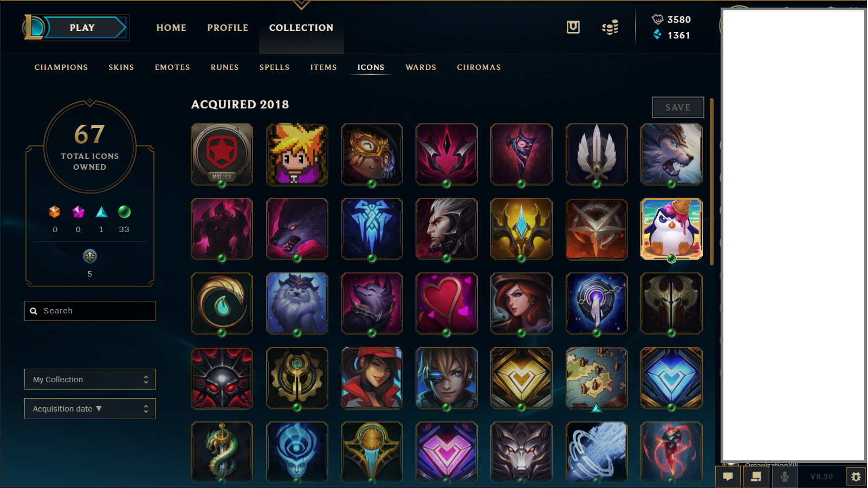868x488 pixels.
Task: Click the Save button
Action: click(x=678, y=107)
